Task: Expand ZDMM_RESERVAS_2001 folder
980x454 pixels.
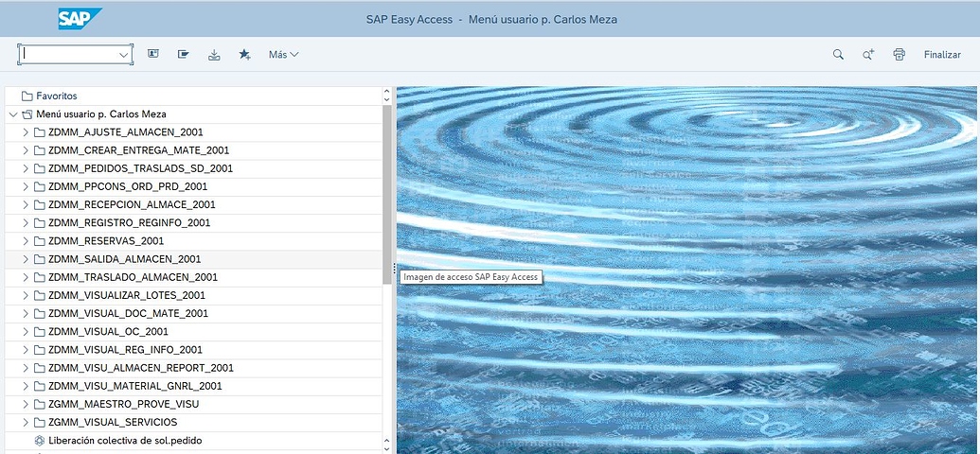Action: 26,241
